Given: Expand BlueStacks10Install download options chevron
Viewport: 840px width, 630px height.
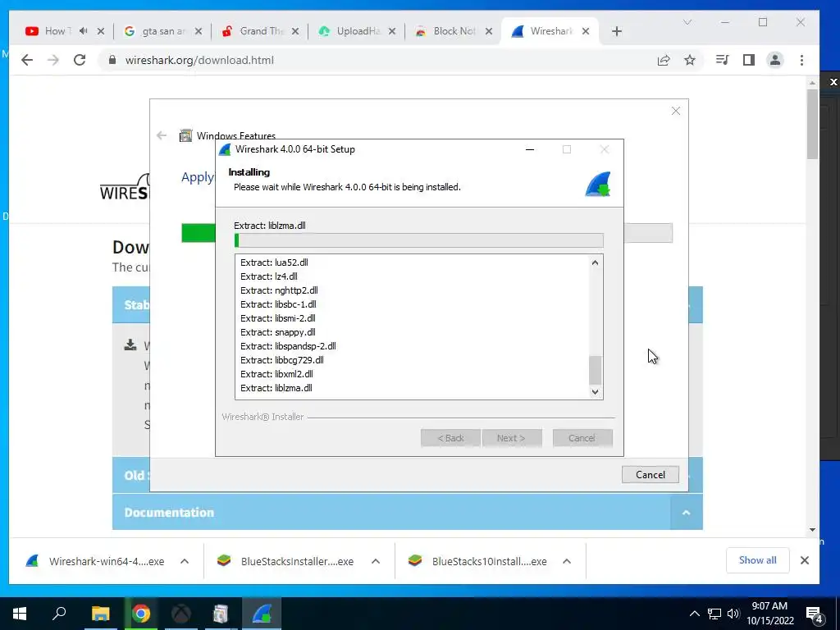Looking at the screenshot, I should 567,561.
